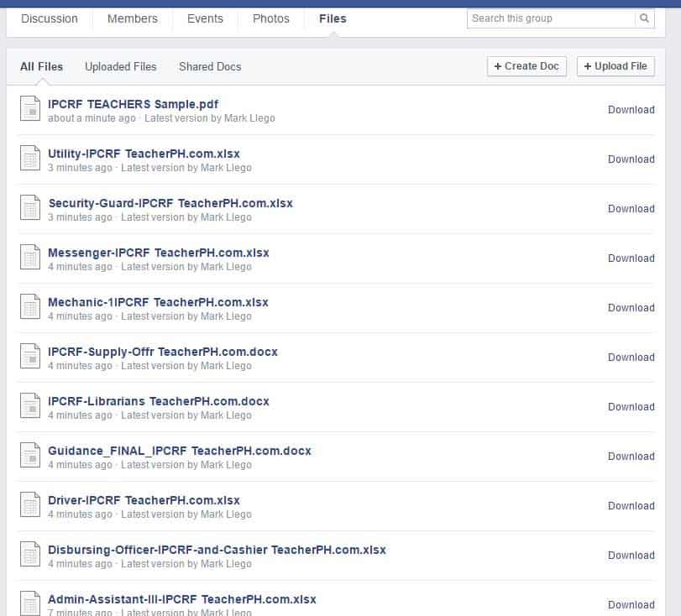Click file icon for IPCRF-Supply-Offr row
Image resolution: width=681 pixels, height=616 pixels.
click(x=30, y=356)
